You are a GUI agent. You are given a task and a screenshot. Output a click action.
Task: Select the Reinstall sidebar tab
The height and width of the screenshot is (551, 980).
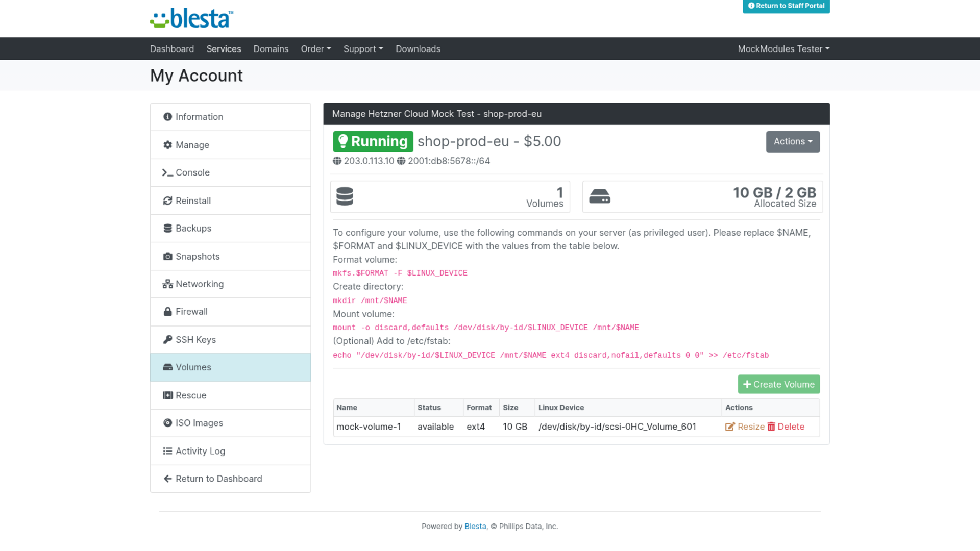tap(231, 201)
